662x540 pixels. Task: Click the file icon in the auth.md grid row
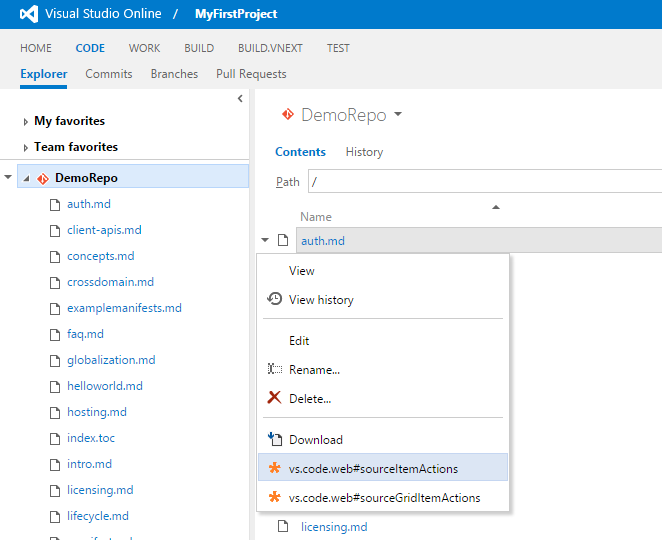[283, 240]
